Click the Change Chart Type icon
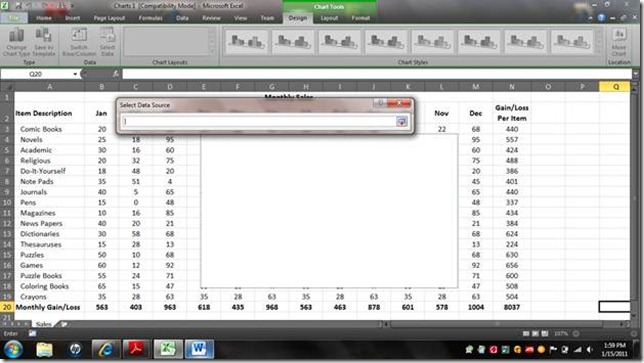This screenshot has width=644, height=363. 17,36
